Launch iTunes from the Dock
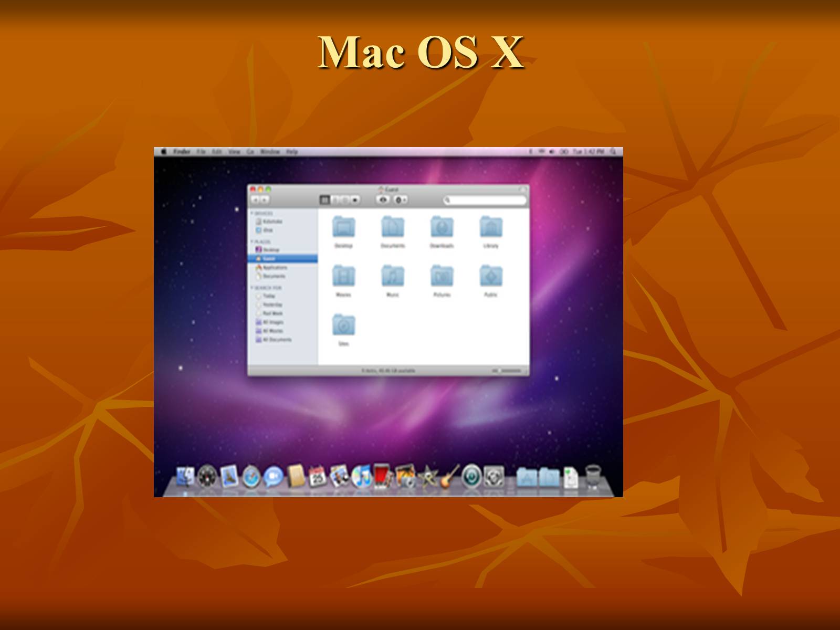The height and width of the screenshot is (630, 840). point(362,477)
